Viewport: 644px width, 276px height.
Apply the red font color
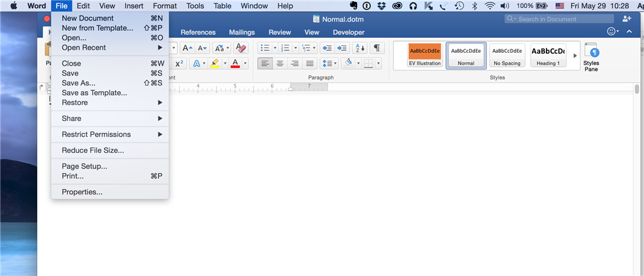pyautogui.click(x=235, y=63)
